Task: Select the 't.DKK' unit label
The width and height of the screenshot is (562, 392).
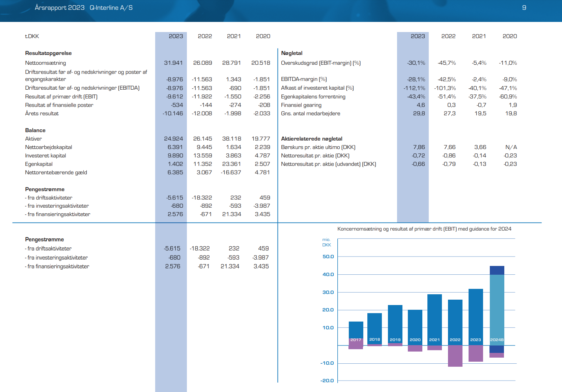Action: click(x=32, y=36)
